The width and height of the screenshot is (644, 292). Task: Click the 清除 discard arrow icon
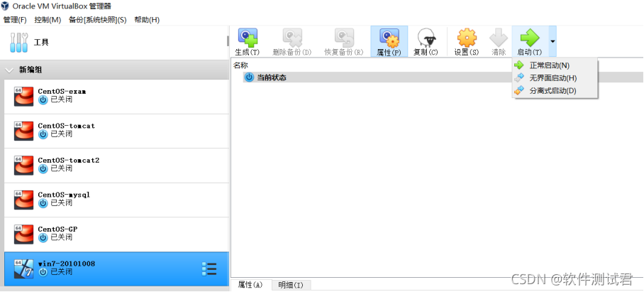(499, 38)
